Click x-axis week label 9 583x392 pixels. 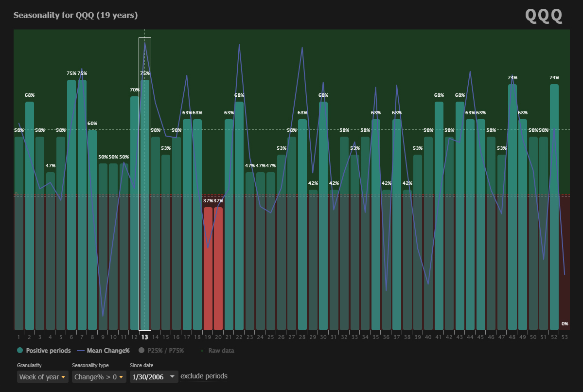pyautogui.click(x=103, y=337)
